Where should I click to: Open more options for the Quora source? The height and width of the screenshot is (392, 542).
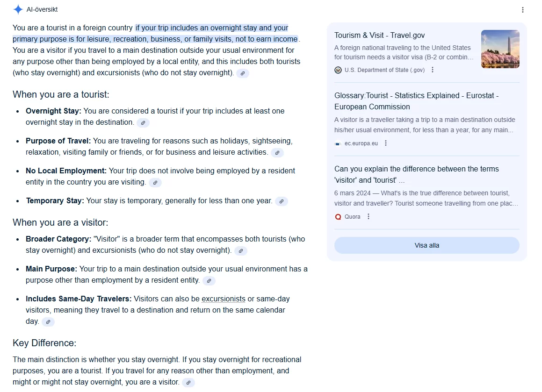click(369, 216)
